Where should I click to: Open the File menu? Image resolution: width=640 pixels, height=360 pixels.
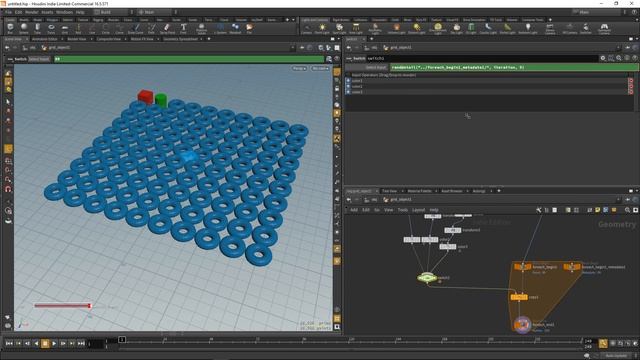[x=8, y=12]
